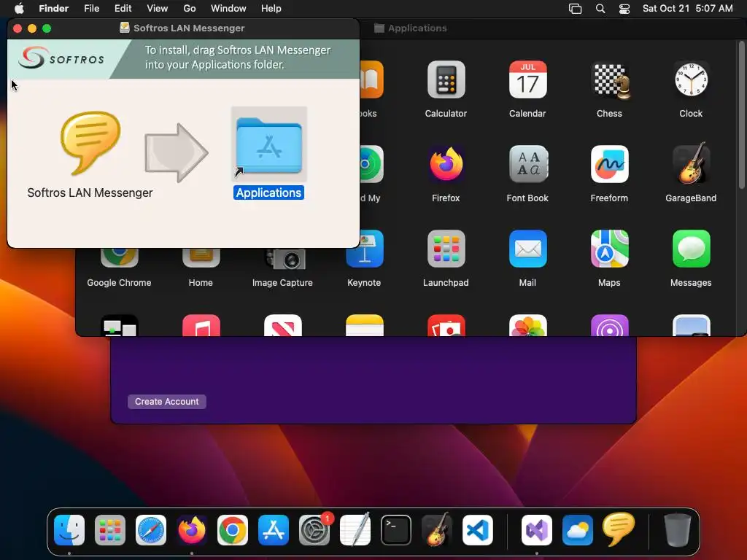Open the View menu
Screen dimensions: 747x560
[x=158, y=9]
